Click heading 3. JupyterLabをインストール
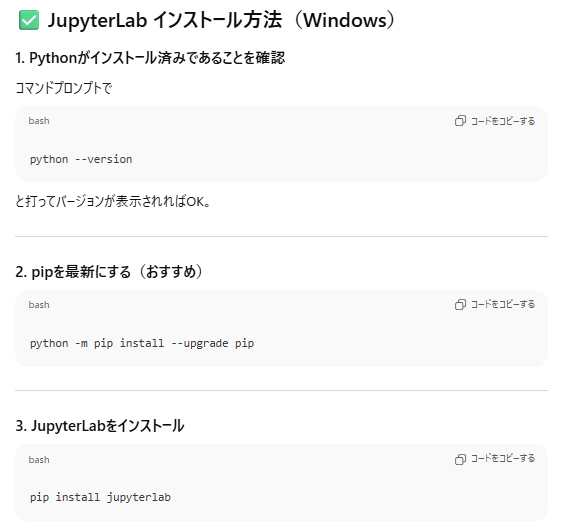 point(100,426)
